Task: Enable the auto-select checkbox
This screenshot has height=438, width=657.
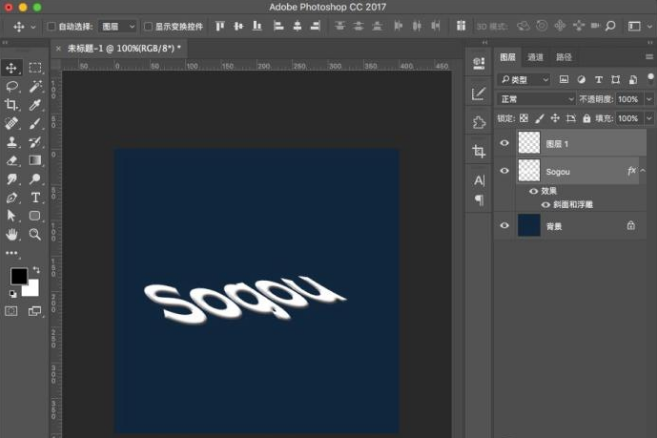Action: click(x=51, y=26)
